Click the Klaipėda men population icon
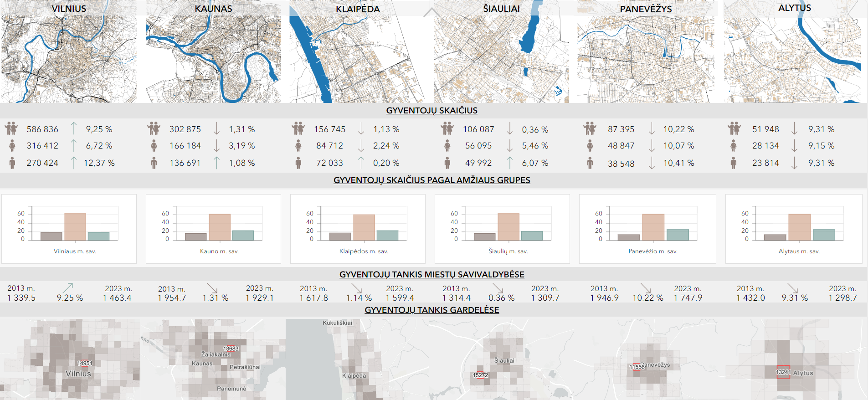This screenshot has height=400, width=868. pyautogui.click(x=298, y=163)
